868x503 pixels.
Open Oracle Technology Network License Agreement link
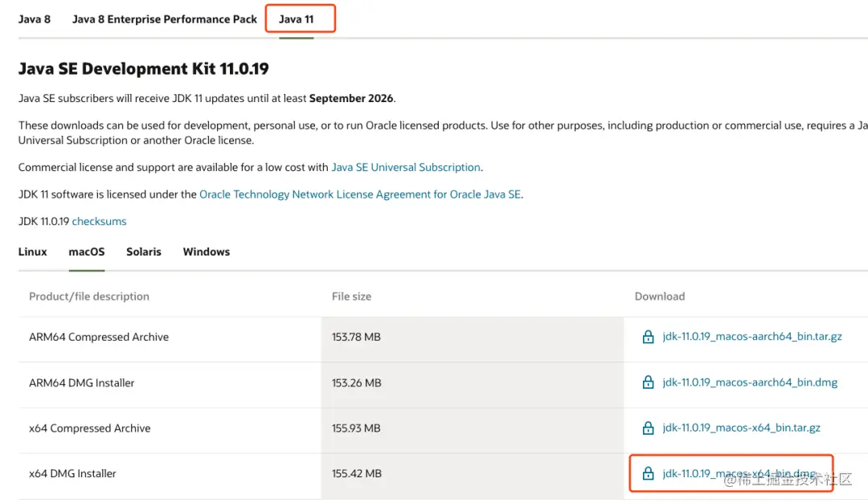pos(360,194)
